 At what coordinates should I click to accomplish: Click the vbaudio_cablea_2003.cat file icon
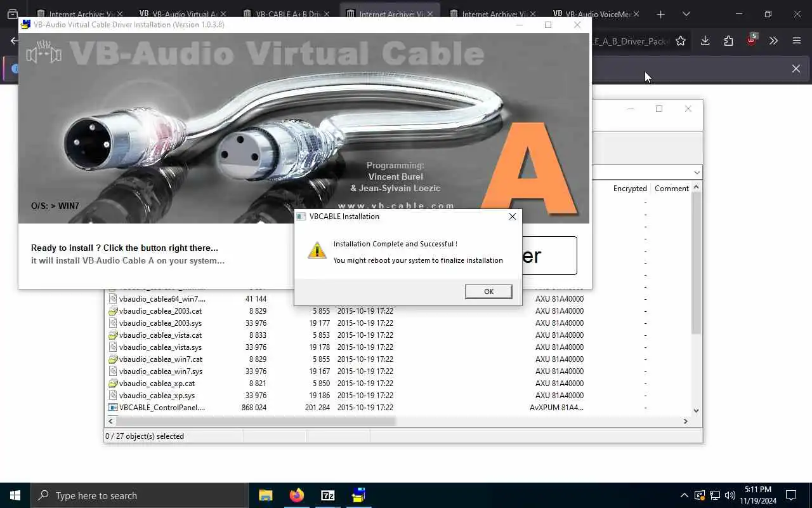pos(113,311)
